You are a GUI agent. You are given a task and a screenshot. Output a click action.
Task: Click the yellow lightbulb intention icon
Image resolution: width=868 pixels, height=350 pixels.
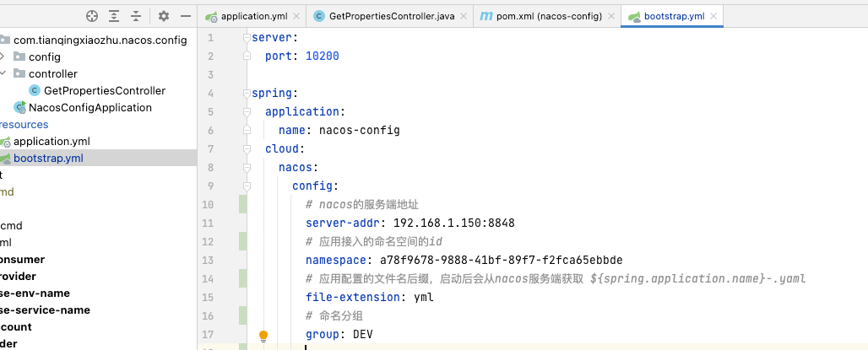(263, 336)
